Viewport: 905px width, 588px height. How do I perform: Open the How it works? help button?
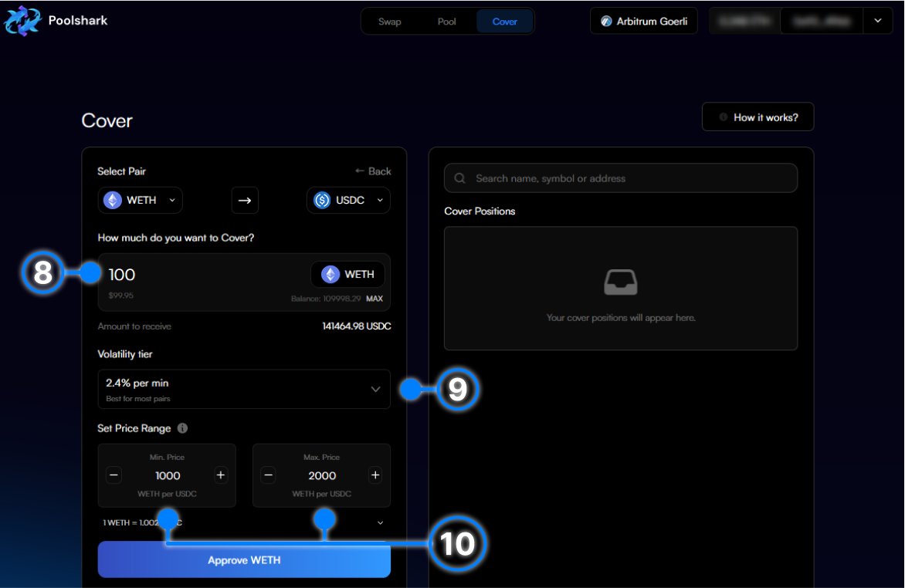click(x=758, y=117)
